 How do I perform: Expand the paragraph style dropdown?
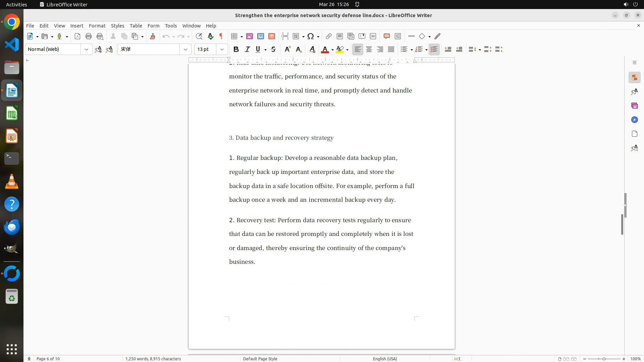pyautogui.click(x=87, y=49)
